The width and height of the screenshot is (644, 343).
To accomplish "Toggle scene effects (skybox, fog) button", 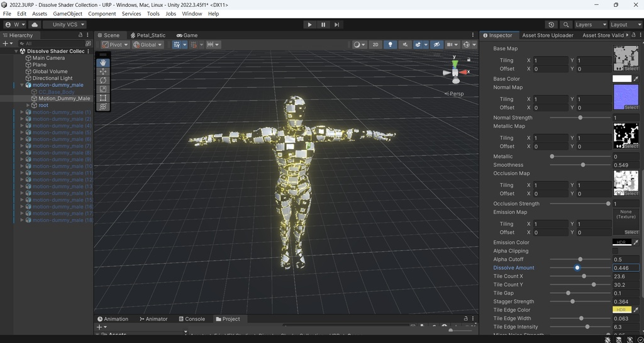I will (418, 45).
